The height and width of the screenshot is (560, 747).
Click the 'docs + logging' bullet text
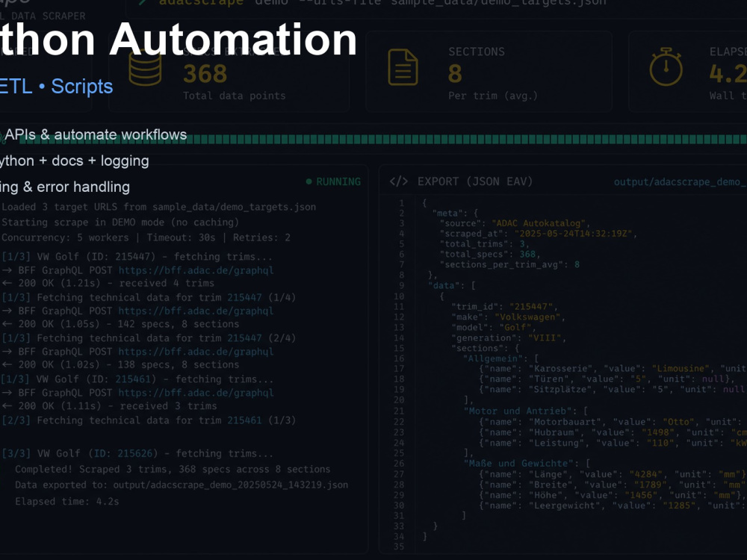coord(101,161)
